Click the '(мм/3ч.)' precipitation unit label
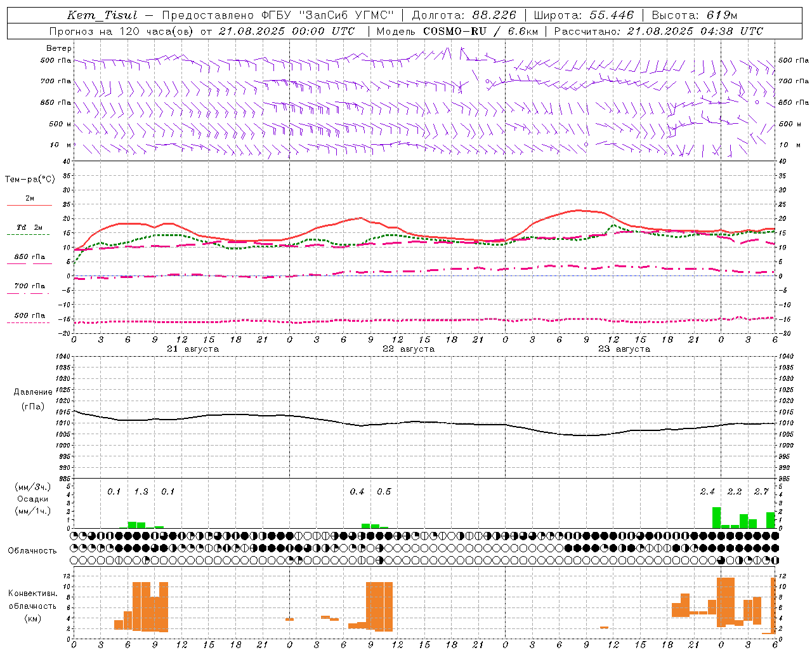Viewport: 812px width, 650px height. pyautogui.click(x=33, y=487)
